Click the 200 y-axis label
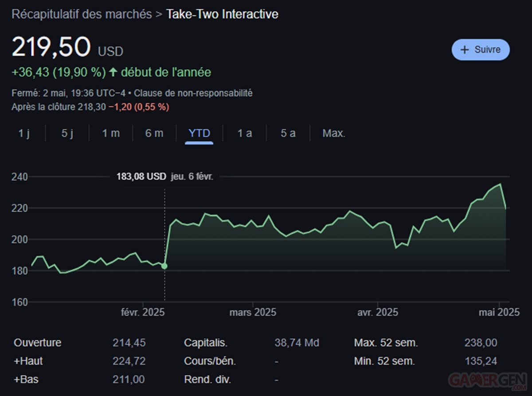 19,239
